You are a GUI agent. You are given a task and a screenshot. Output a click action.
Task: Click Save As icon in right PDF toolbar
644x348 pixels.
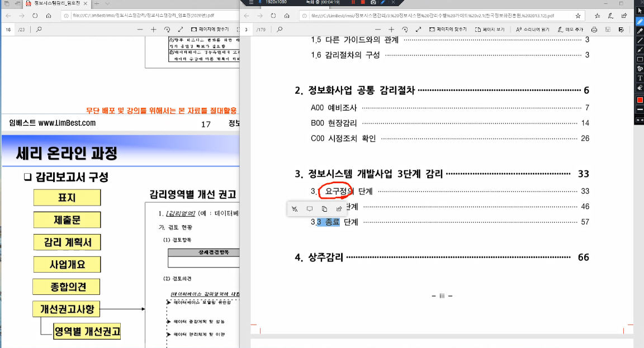621,30
